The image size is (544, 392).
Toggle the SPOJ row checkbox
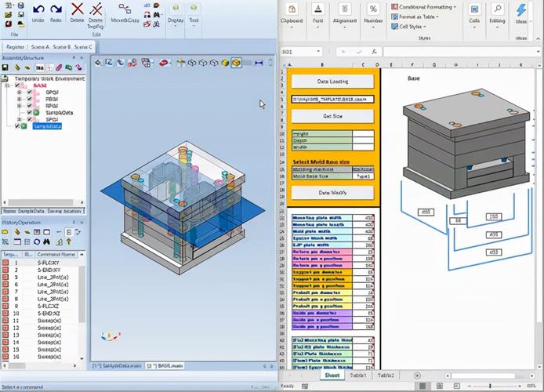pos(30,119)
